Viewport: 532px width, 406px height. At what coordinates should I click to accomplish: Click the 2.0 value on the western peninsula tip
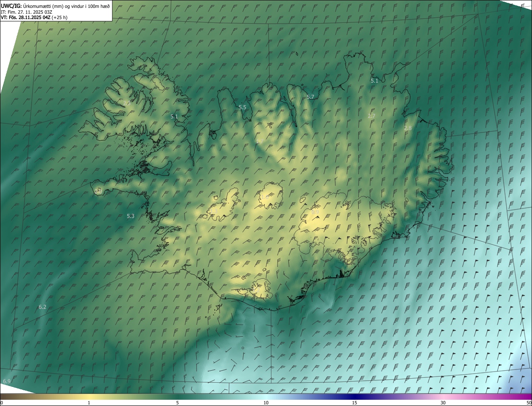pos(98,191)
